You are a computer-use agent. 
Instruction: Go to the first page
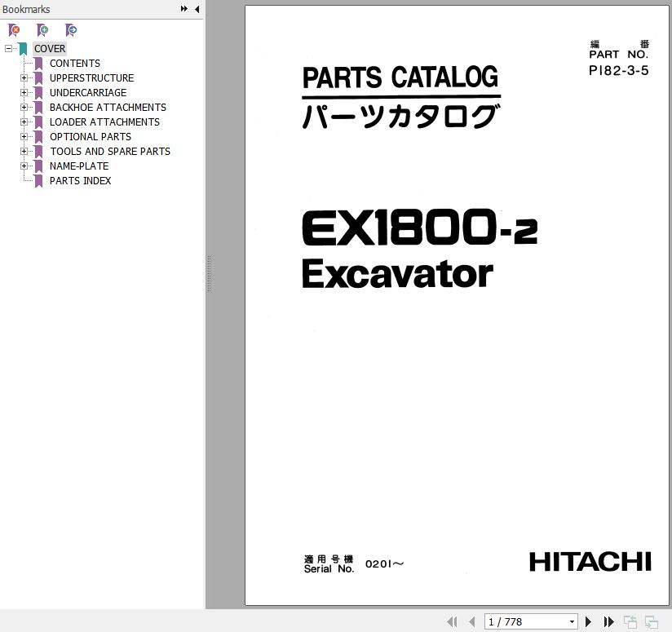(452, 621)
